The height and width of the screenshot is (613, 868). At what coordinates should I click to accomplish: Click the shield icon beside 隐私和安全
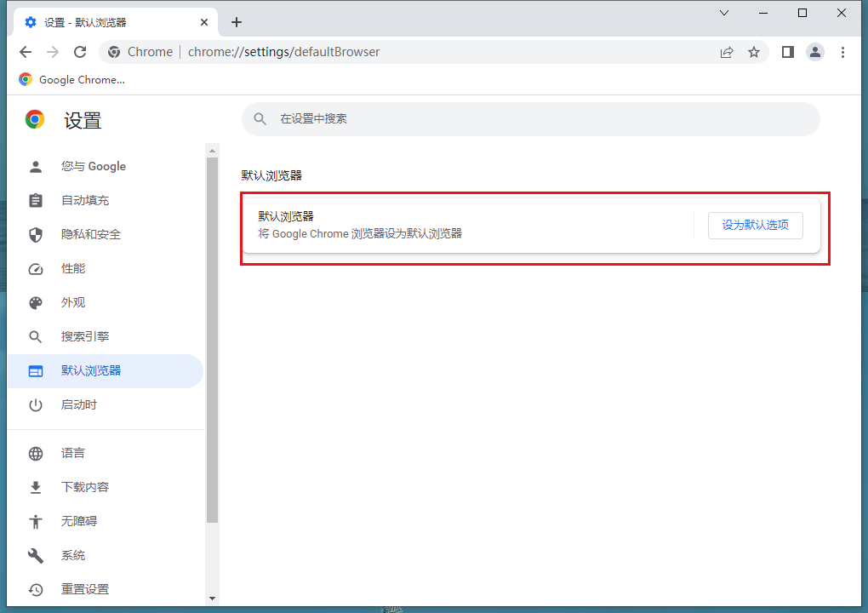click(36, 235)
